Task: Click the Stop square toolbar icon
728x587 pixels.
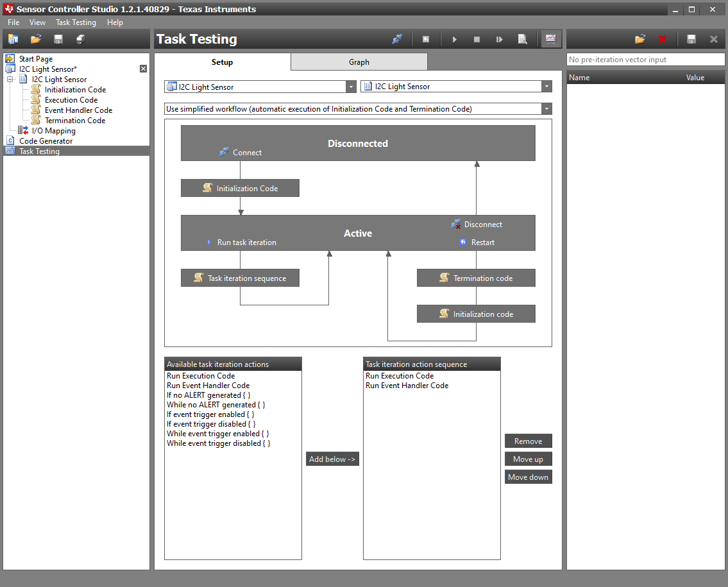Action: [477, 40]
